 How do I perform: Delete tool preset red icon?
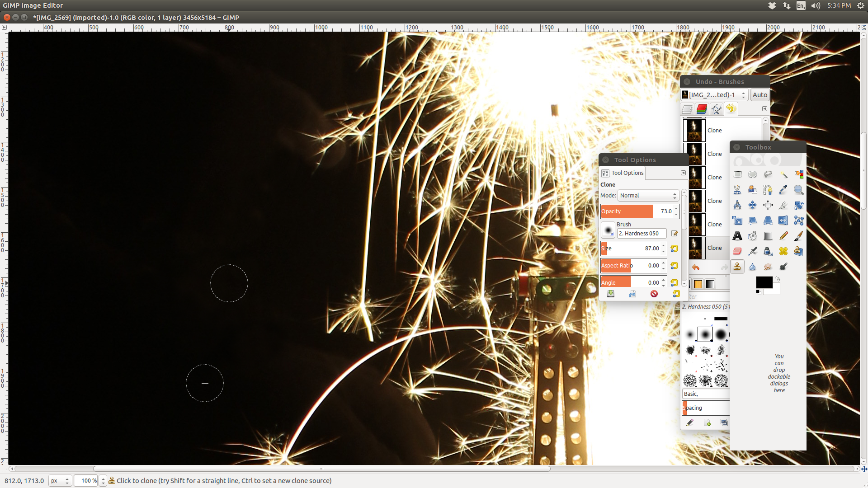(x=654, y=294)
